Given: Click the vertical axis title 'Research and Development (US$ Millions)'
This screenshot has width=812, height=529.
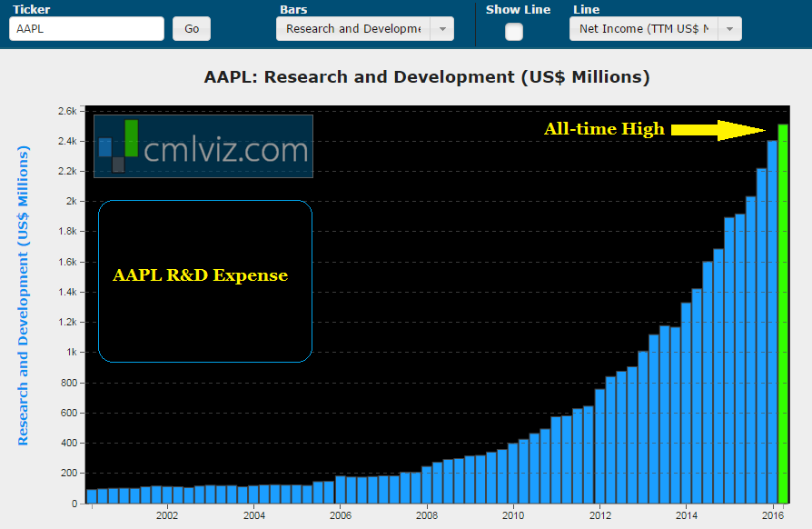Looking at the screenshot, I should (x=24, y=295).
